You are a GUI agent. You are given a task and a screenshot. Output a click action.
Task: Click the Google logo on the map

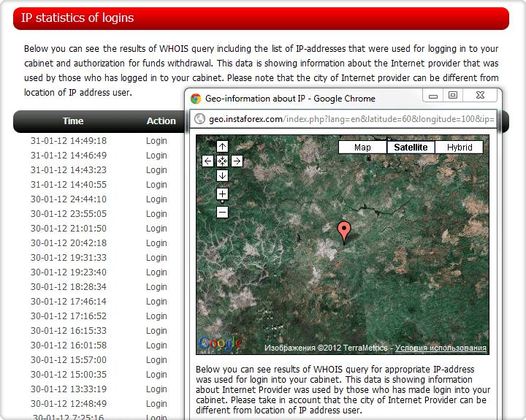click(220, 343)
